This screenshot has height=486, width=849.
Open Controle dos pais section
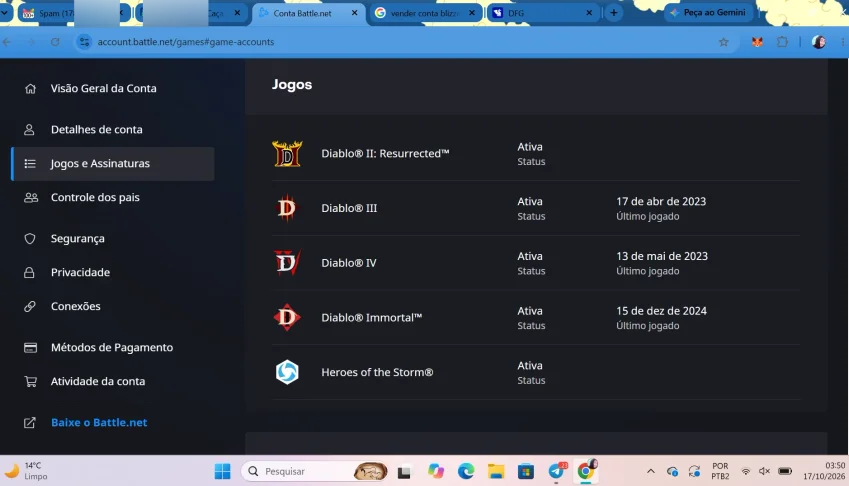coord(95,198)
